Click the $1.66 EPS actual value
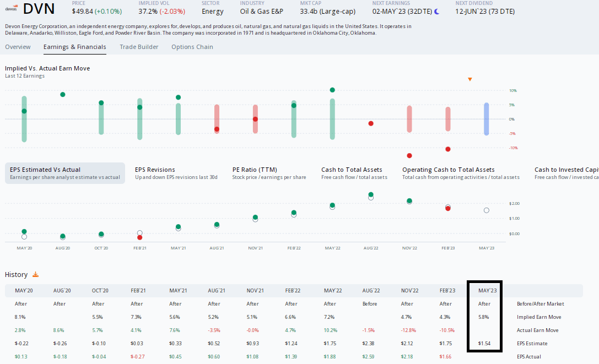 [x=445, y=357]
